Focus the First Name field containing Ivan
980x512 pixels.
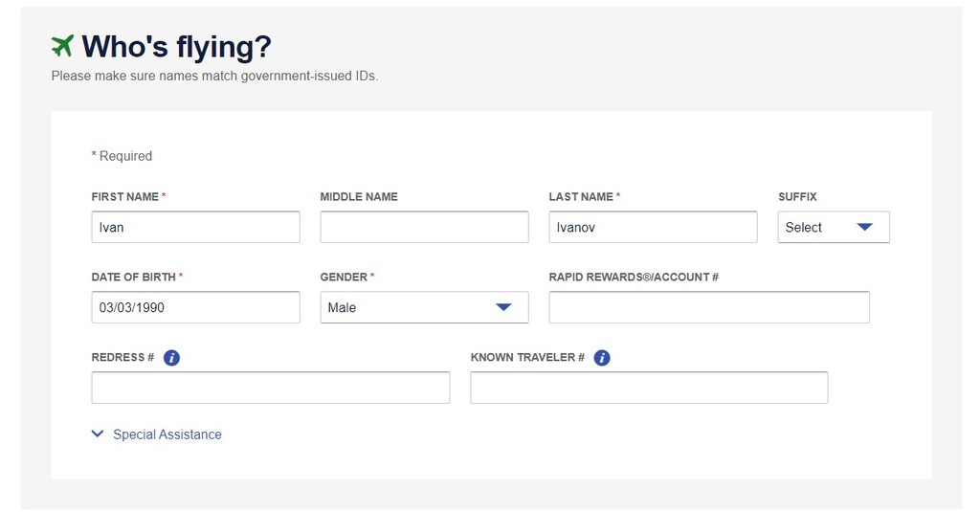tap(195, 227)
